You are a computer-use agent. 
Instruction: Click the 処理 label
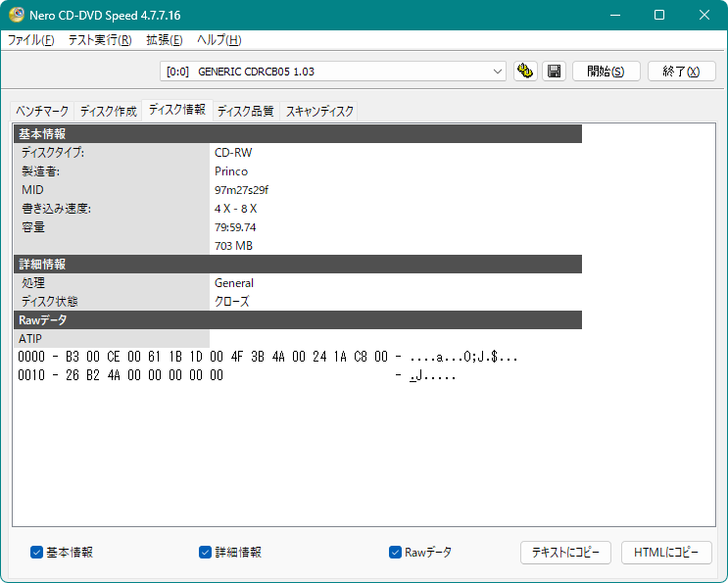point(33,282)
